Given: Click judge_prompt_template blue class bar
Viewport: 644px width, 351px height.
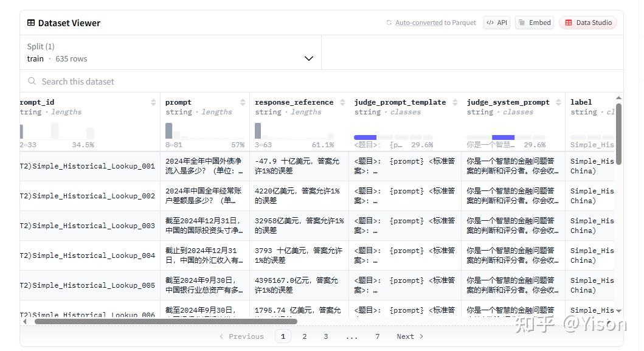Looking at the screenshot, I should click(365, 137).
